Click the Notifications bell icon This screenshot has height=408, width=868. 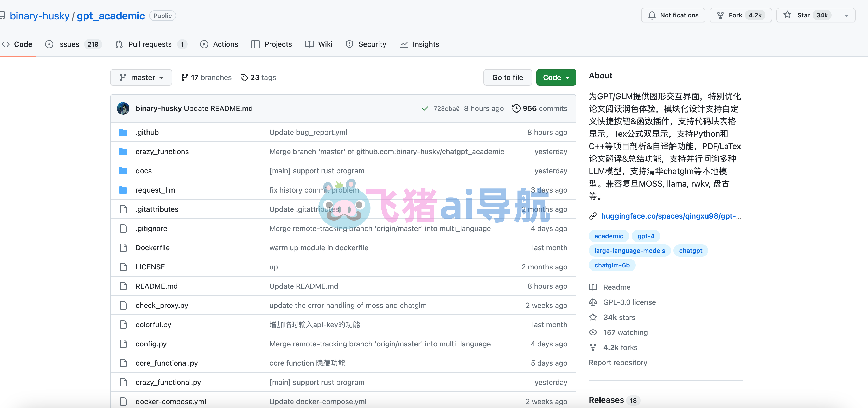tap(653, 15)
